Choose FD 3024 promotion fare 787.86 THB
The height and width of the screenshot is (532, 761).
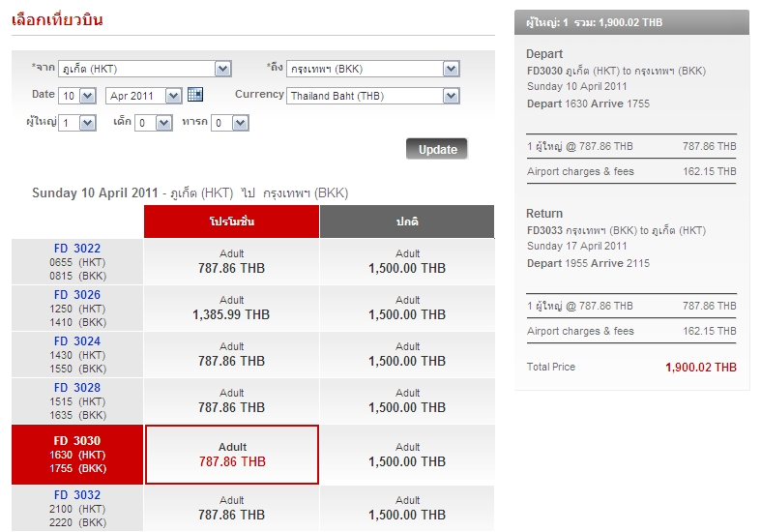coord(231,355)
